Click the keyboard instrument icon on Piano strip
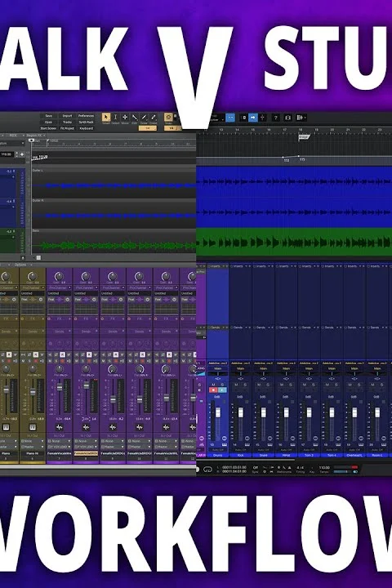The image size is (392, 588). [6, 427]
